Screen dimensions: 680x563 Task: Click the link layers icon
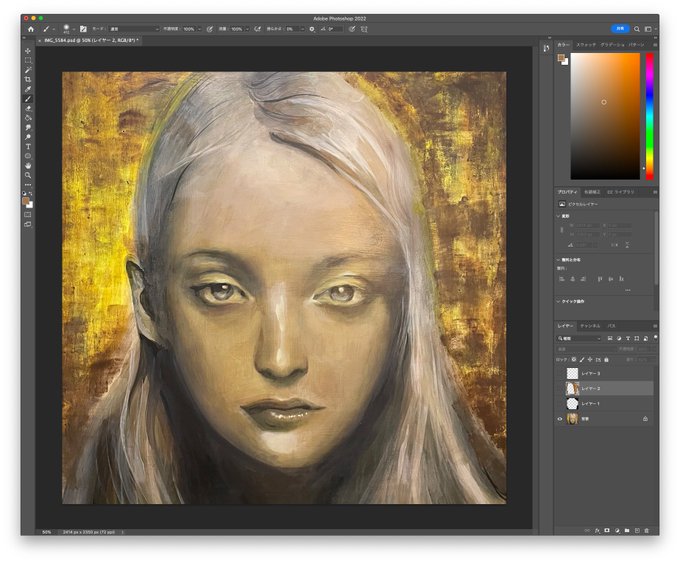(x=587, y=530)
